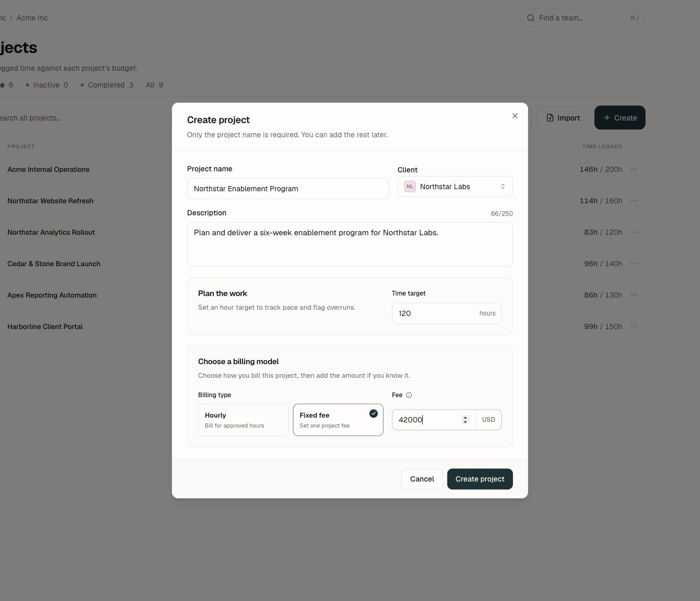Click the Create button behind the dialog
700x601 pixels.
coord(620,118)
